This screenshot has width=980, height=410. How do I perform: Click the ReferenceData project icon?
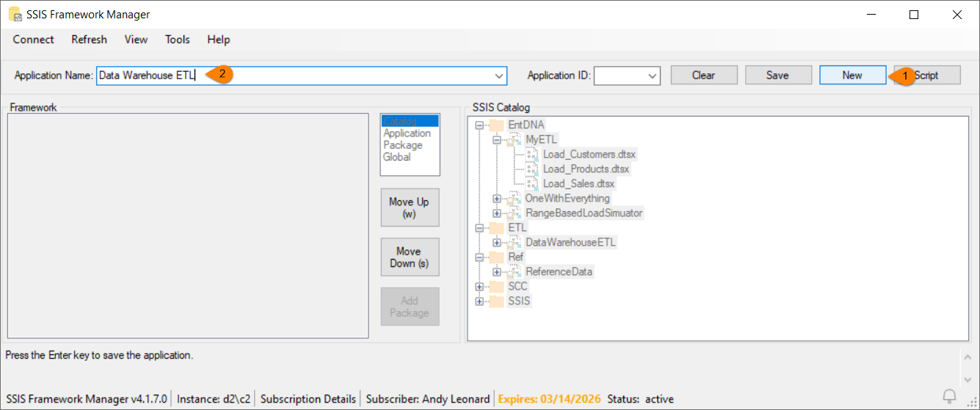click(x=515, y=271)
